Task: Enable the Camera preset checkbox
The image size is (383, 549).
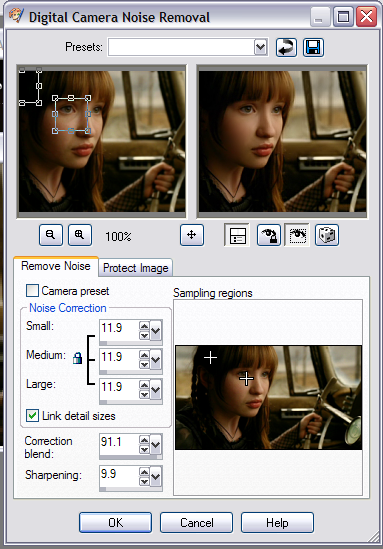Action: 33,291
